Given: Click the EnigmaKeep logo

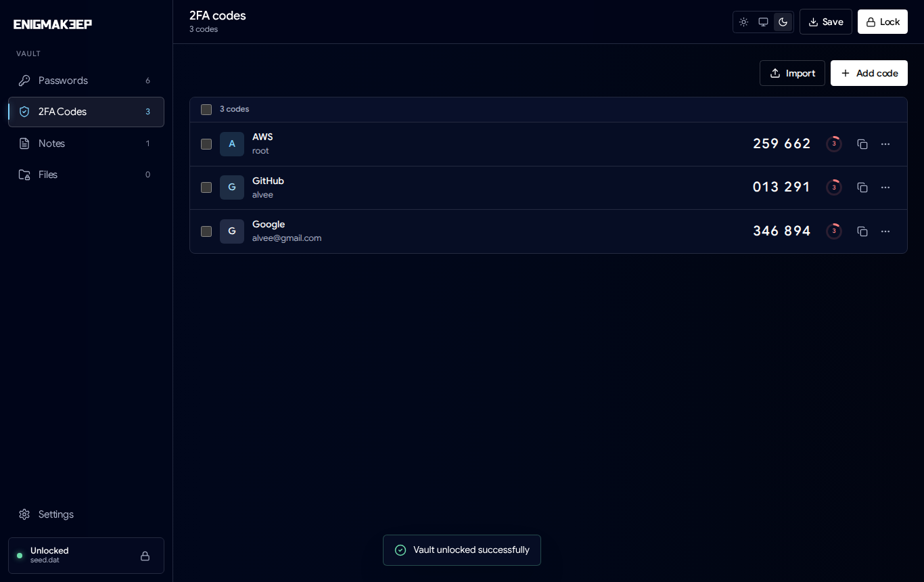Looking at the screenshot, I should coord(53,24).
